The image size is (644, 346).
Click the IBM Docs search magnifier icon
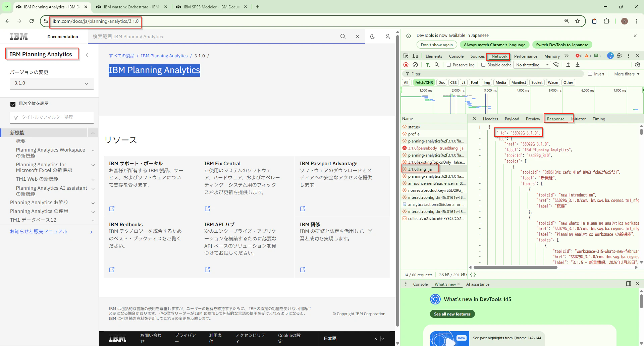tap(343, 37)
